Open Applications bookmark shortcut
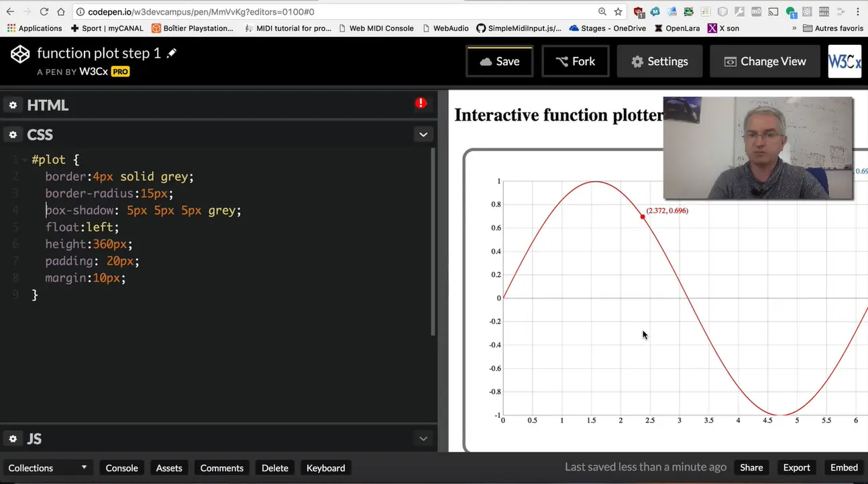The height and width of the screenshot is (484, 868). pyautogui.click(x=34, y=28)
